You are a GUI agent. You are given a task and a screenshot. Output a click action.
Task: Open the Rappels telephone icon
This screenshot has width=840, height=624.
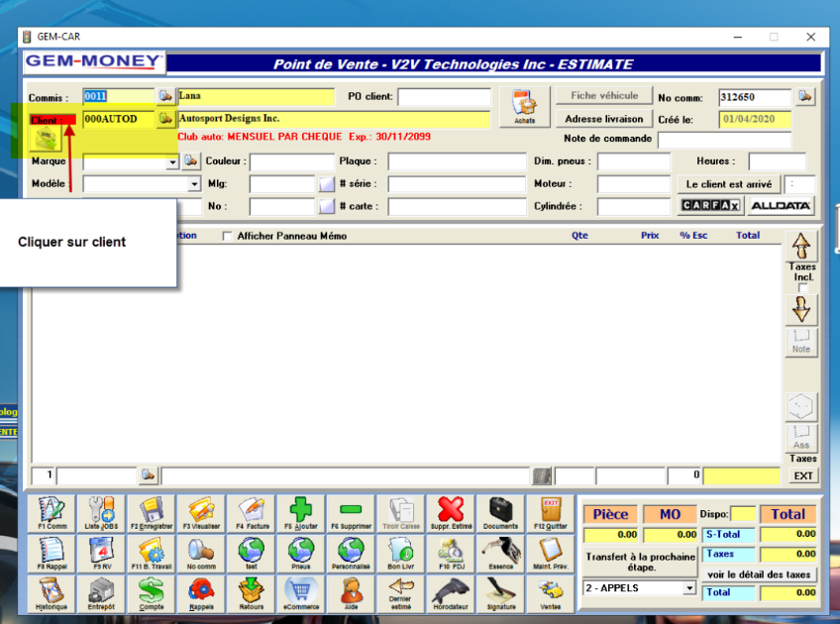(x=201, y=594)
